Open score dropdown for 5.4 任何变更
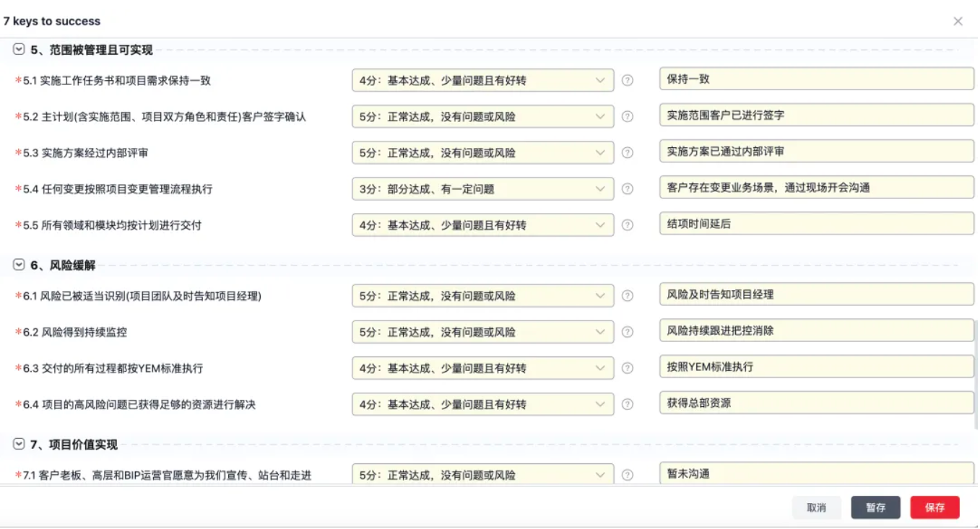Viewport: 980px width, 529px height. 482,188
